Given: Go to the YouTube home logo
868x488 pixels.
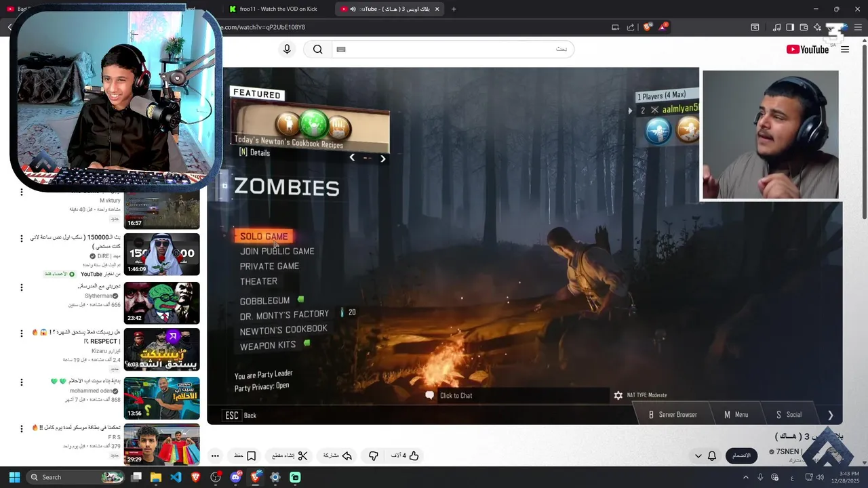Looking at the screenshot, I should tap(808, 49).
